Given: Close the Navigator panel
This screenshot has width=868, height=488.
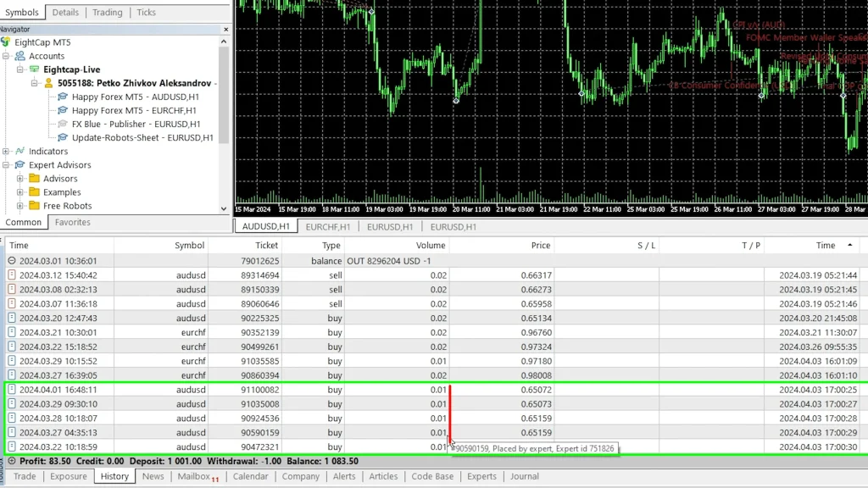Looking at the screenshot, I should (225, 29).
